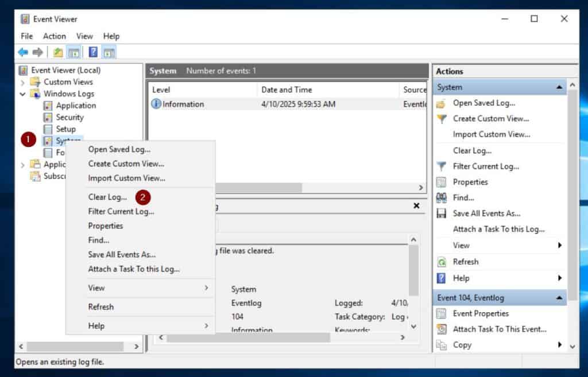The width and height of the screenshot is (588, 377).
Task: Click the Refresh icon in Actions pane
Action: (x=442, y=262)
